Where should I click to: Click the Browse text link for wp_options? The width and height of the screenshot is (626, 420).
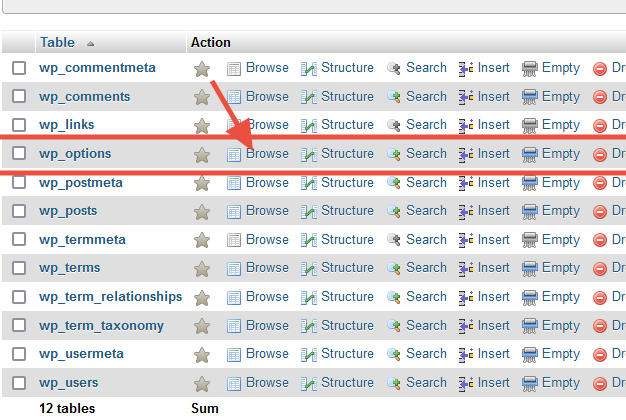(x=267, y=154)
